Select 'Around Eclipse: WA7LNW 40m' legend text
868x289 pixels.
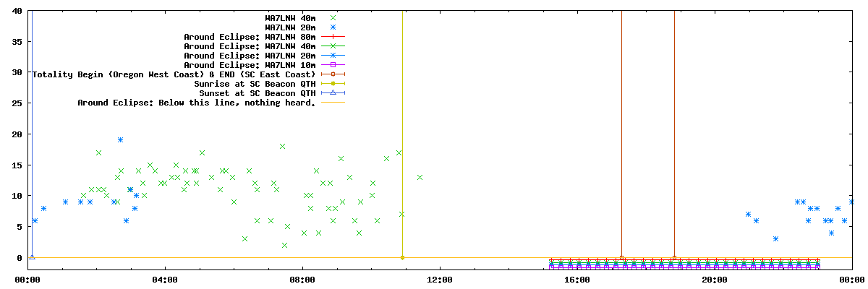[x=250, y=46]
